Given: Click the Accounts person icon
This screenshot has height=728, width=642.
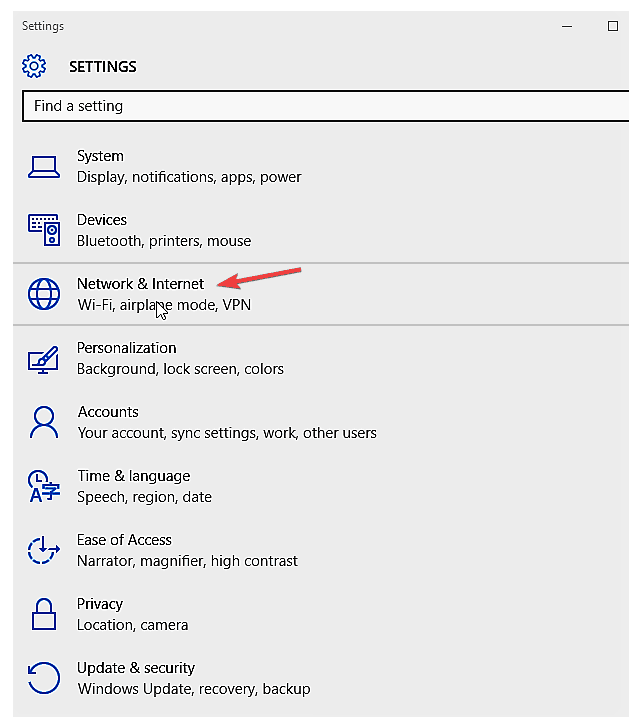Looking at the screenshot, I should (x=44, y=422).
